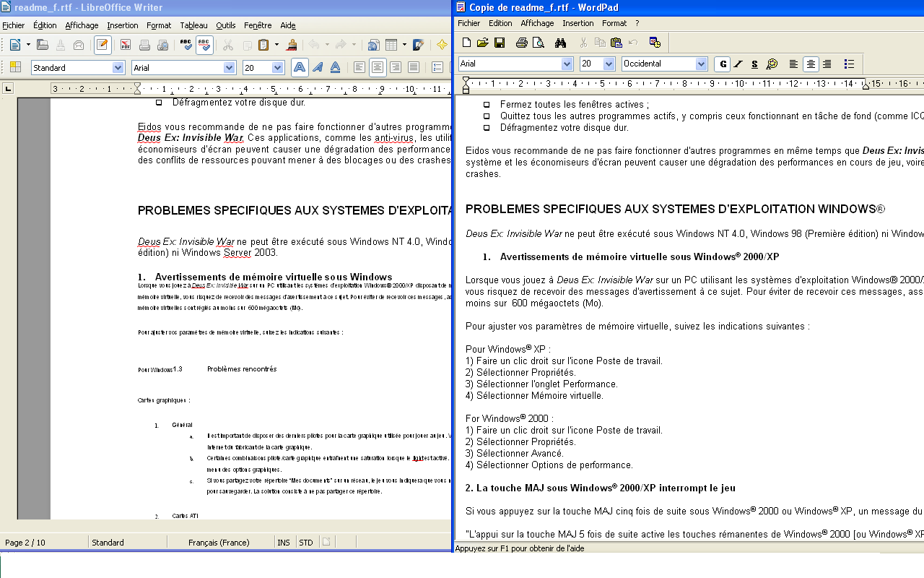Open the Standard paragraph style dropdown
The width and height of the screenshot is (924, 578).
point(118,67)
